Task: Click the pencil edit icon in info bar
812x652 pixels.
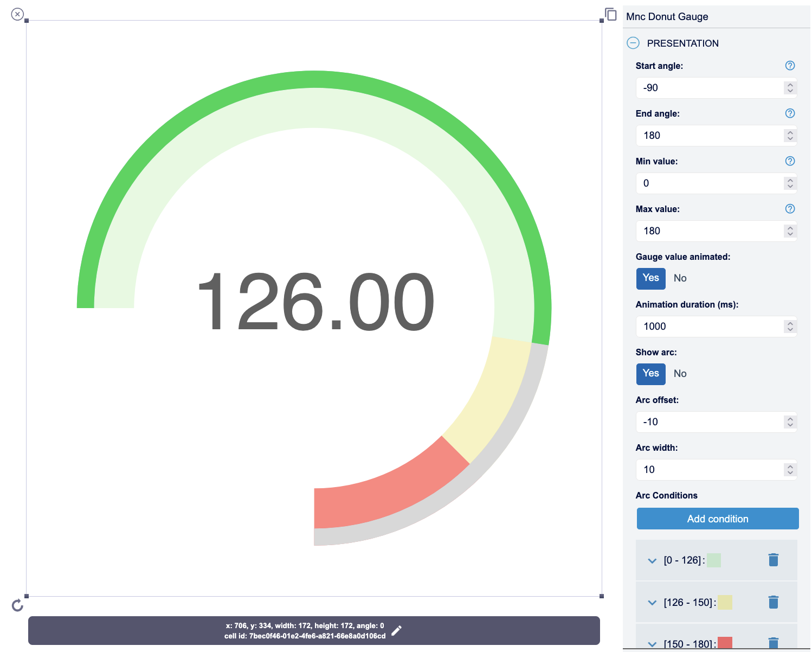Action: (x=397, y=630)
